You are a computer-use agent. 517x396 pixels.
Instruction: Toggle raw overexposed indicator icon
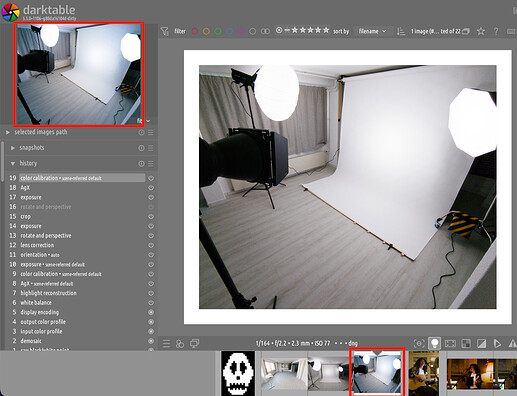(466, 343)
